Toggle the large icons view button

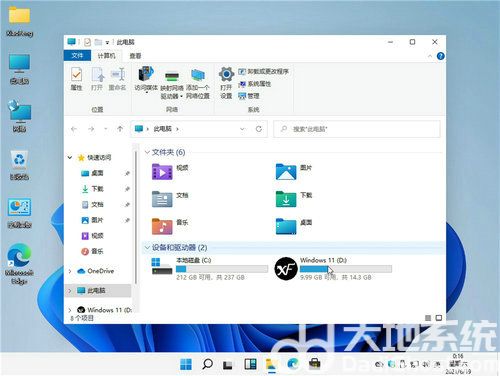tap(439, 318)
